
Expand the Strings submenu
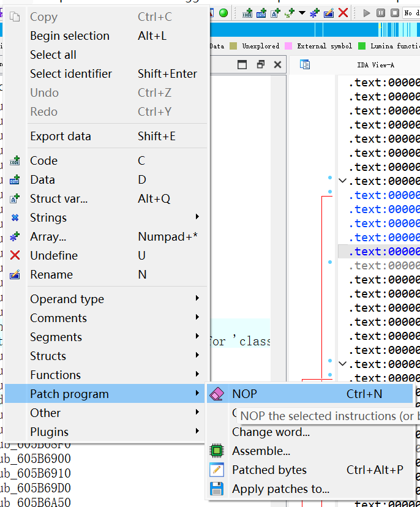[x=106, y=217]
